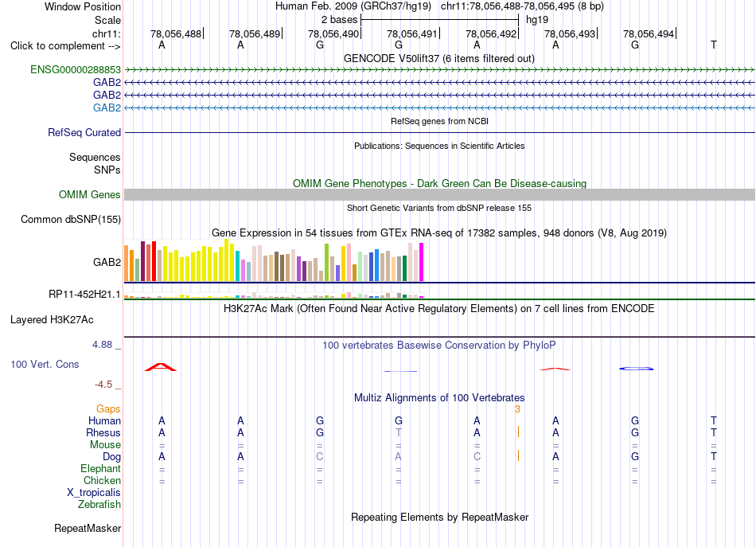Viewport: 756px width, 547px height.
Task: Select the light blue GAB2 transcript label
Action: (x=107, y=107)
